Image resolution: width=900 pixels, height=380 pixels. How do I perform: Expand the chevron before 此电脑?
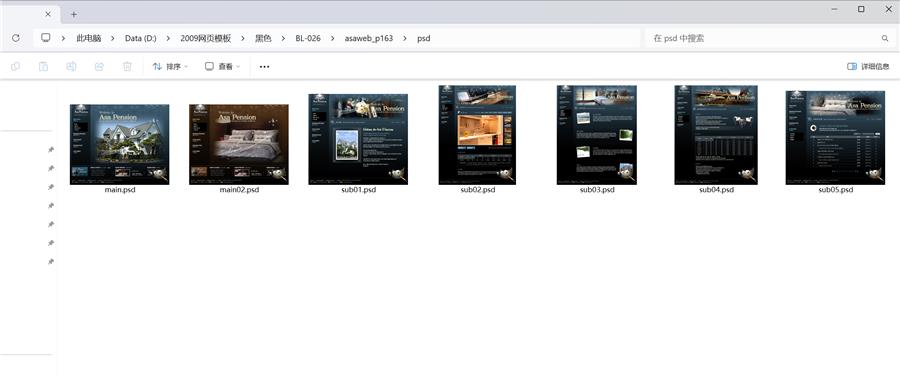(63, 38)
